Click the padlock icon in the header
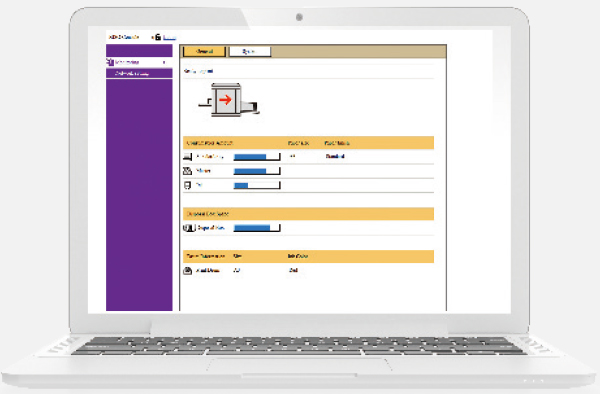The height and width of the screenshot is (394, 600). [157, 37]
